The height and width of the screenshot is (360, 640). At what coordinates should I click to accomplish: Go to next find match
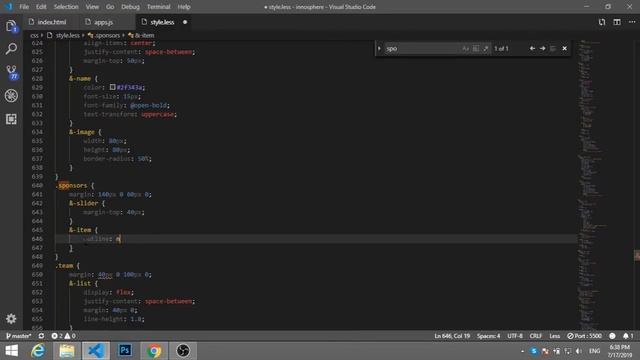click(x=542, y=49)
